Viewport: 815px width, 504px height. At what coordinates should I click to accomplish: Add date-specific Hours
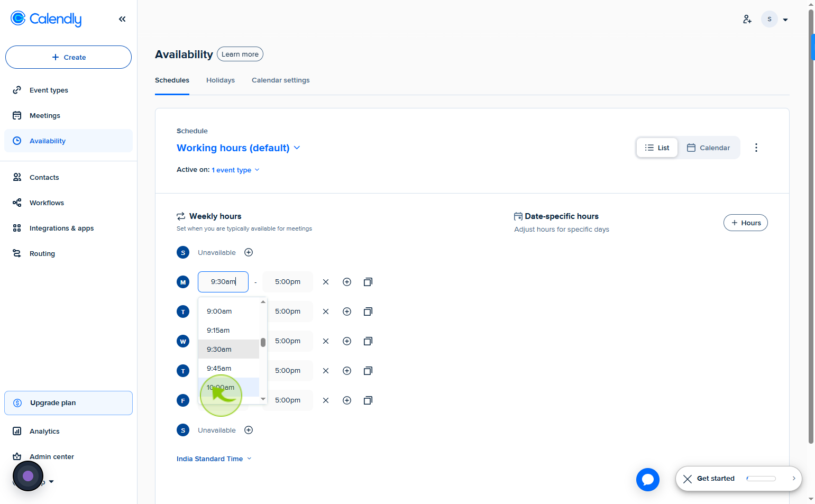746,223
